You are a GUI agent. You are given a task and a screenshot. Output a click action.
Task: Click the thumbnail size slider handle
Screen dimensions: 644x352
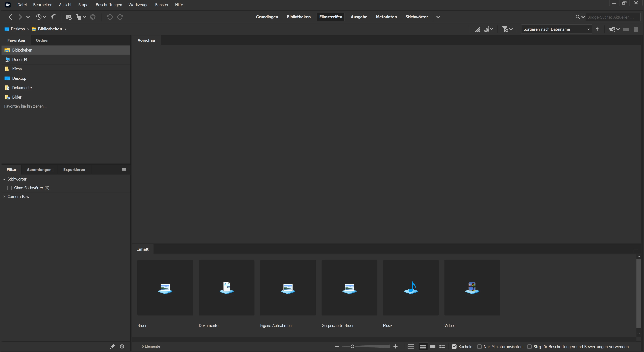tap(352, 346)
